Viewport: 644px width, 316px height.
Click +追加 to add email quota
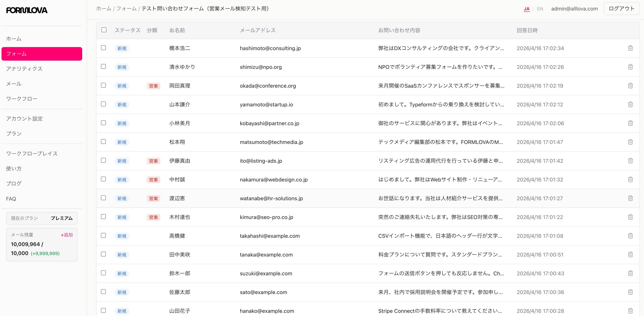(66, 235)
